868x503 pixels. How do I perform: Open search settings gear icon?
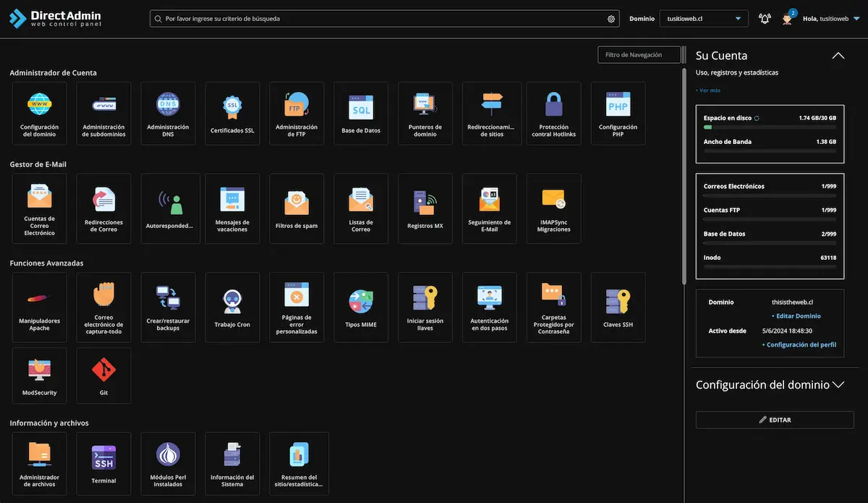click(611, 19)
